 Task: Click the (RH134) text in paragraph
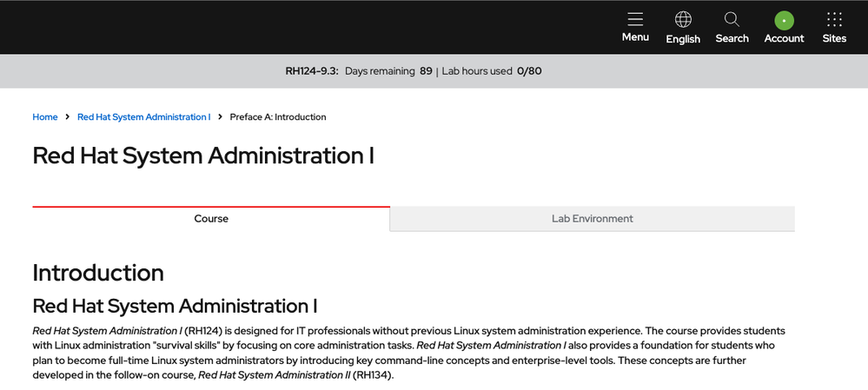[x=373, y=375]
